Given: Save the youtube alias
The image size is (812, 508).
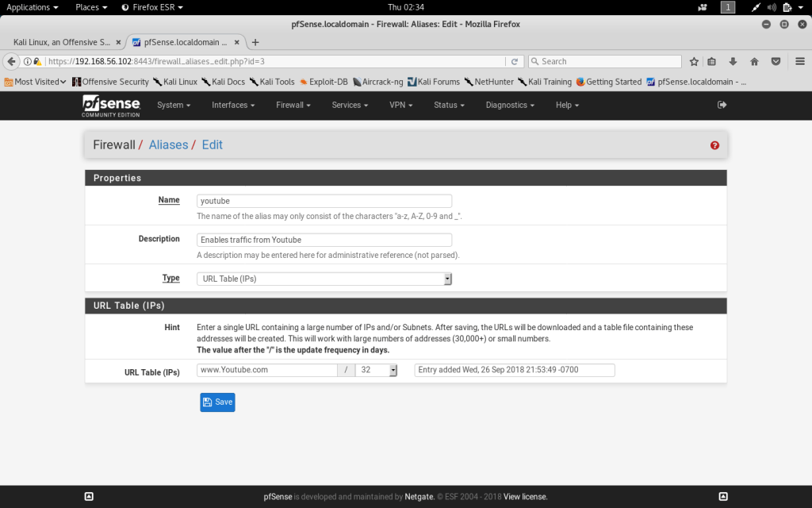Looking at the screenshot, I should [217, 402].
